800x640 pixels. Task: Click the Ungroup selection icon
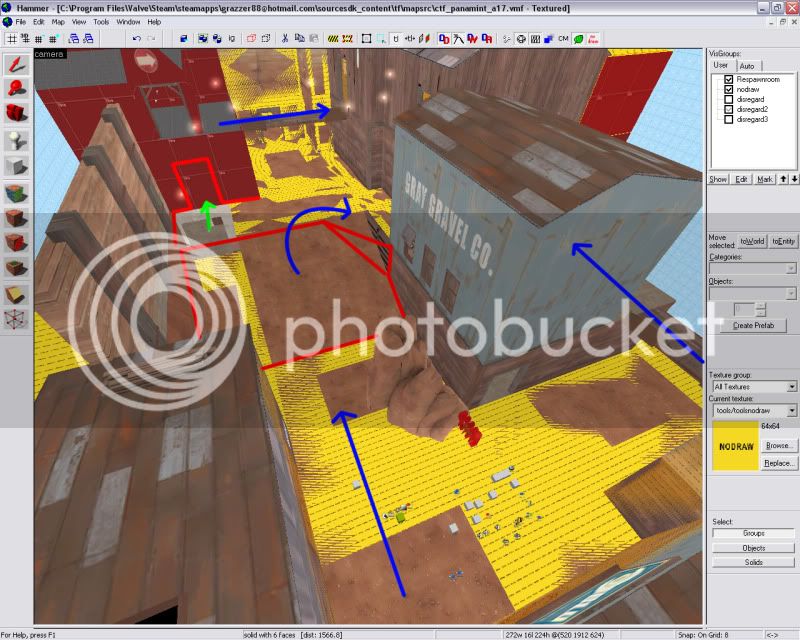[217, 39]
